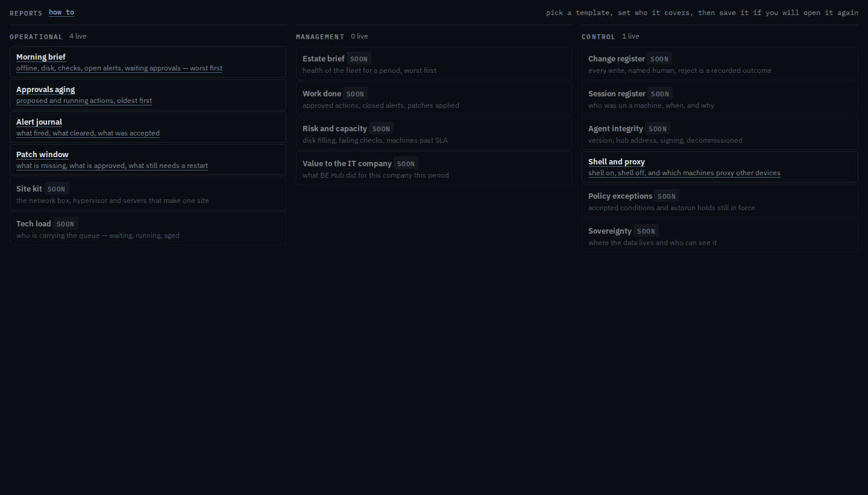Viewport: 868px width, 495px height.
Task: Click the OPERATIONAL column heading
Action: [x=36, y=37]
